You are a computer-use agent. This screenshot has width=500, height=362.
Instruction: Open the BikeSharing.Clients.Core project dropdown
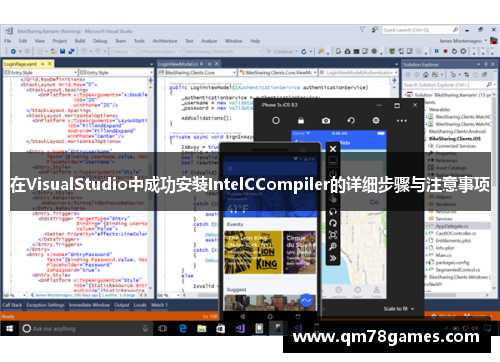pyautogui.click(x=197, y=72)
